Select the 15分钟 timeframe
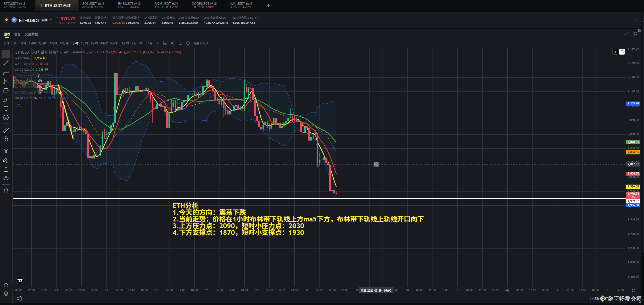The height and width of the screenshot is (305, 644). [x=53, y=43]
